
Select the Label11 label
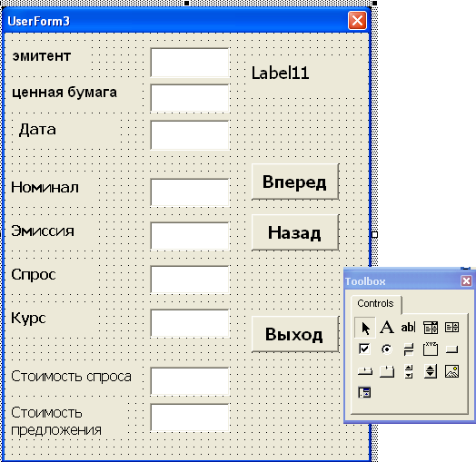[x=280, y=74]
